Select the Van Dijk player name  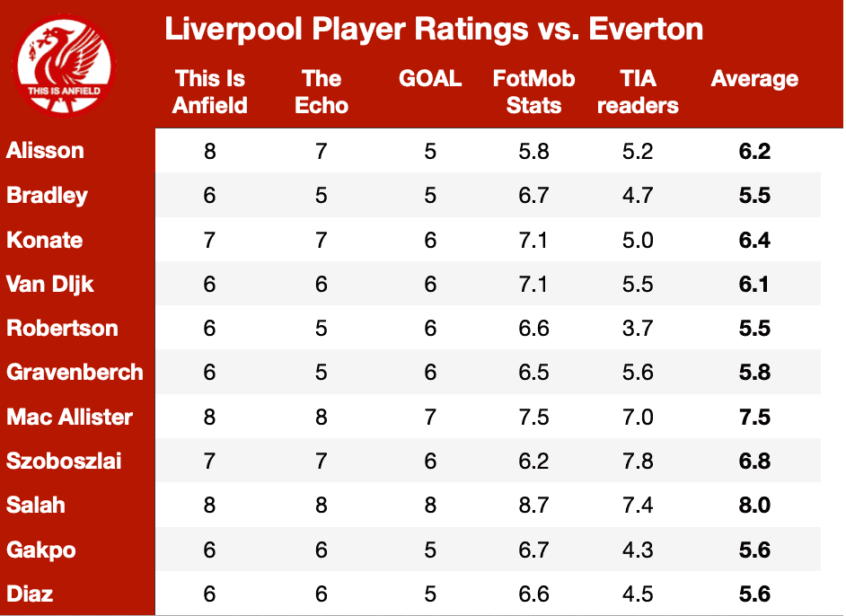point(50,285)
